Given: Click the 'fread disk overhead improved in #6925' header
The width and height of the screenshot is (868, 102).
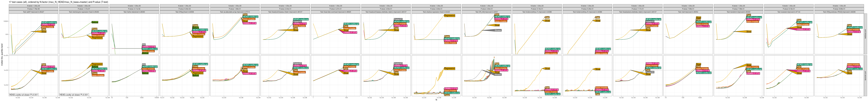Looking at the screenshot, I should coord(336,12).
